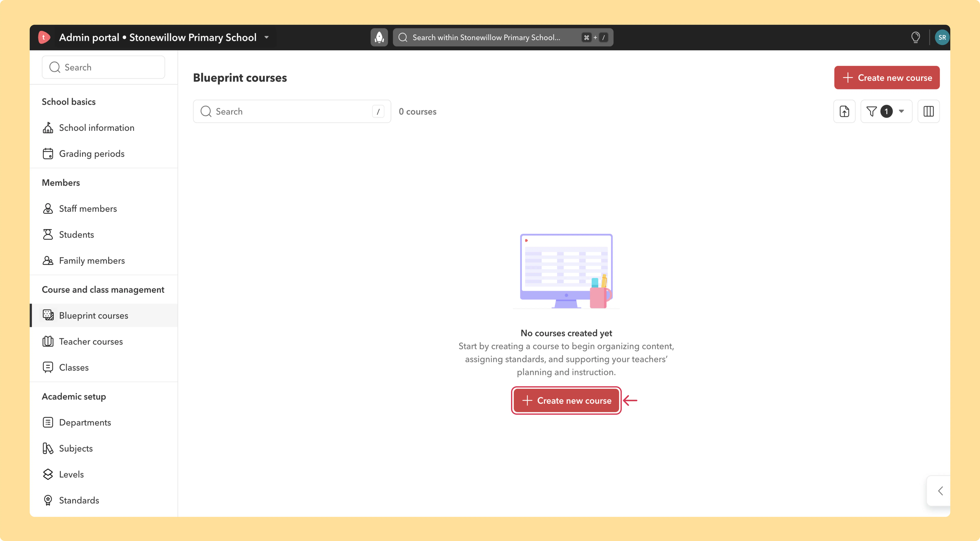Click the Blueprint courses sidebar icon
The width and height of the screenshot is (980, 541).
tap(48, 315)
